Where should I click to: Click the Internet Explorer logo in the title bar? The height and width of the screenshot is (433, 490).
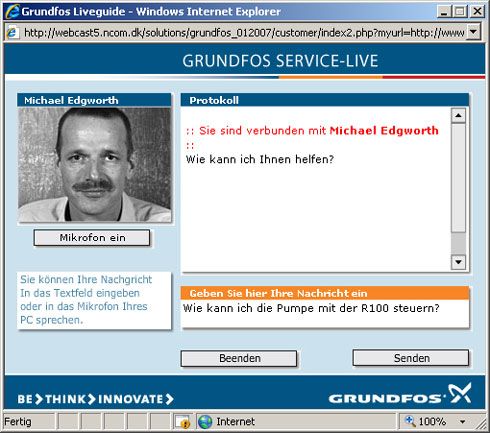[x=12, y=11]
